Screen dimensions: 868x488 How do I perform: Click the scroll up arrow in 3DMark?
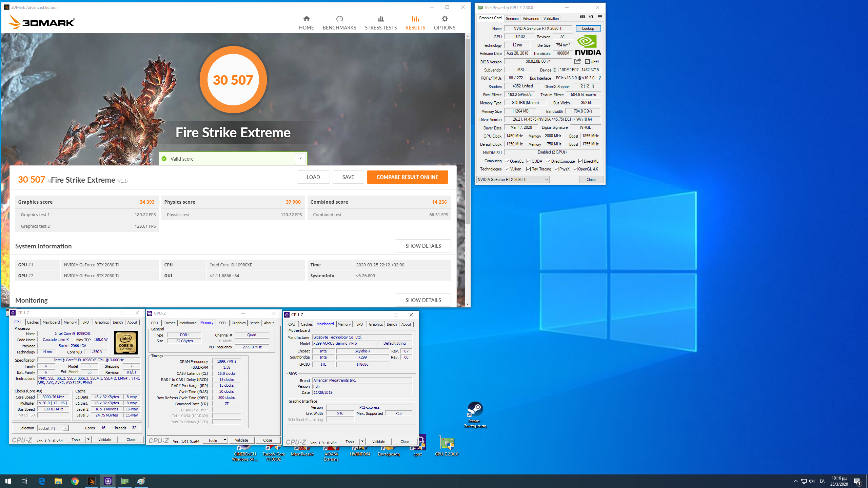[468, 36]
